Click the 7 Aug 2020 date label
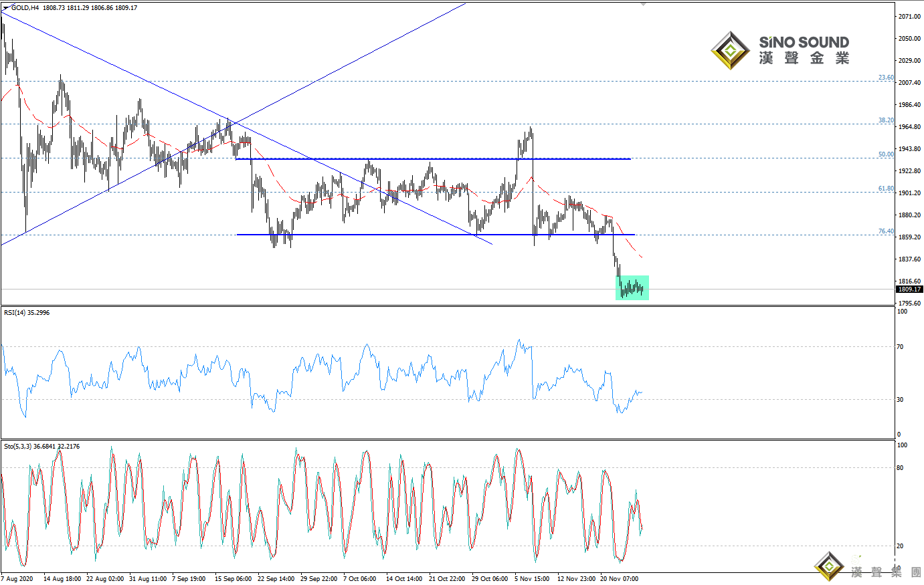Image resolution: width=924 pixels, height=585 pixels. click(17, 579)
